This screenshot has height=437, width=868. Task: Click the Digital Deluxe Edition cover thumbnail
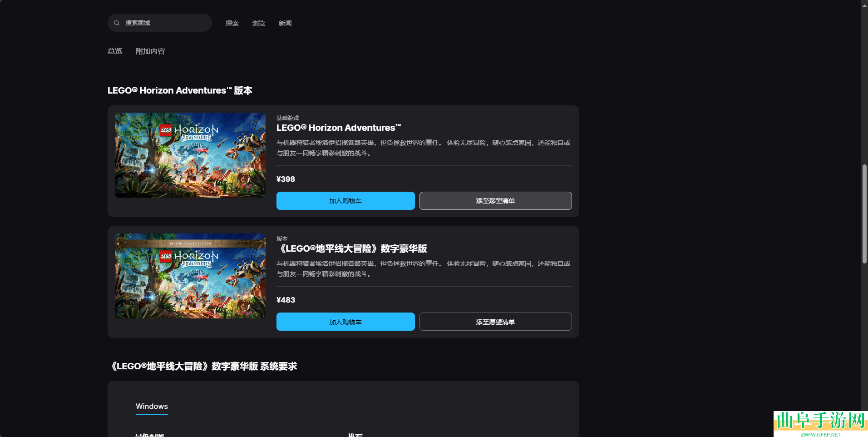[190, 276]
